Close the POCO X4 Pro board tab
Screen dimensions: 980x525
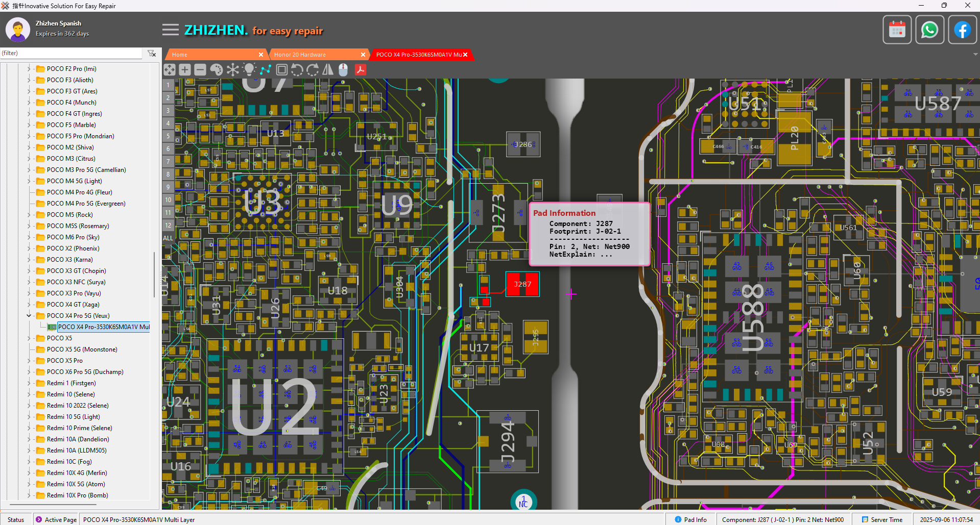tap(465, 55)
